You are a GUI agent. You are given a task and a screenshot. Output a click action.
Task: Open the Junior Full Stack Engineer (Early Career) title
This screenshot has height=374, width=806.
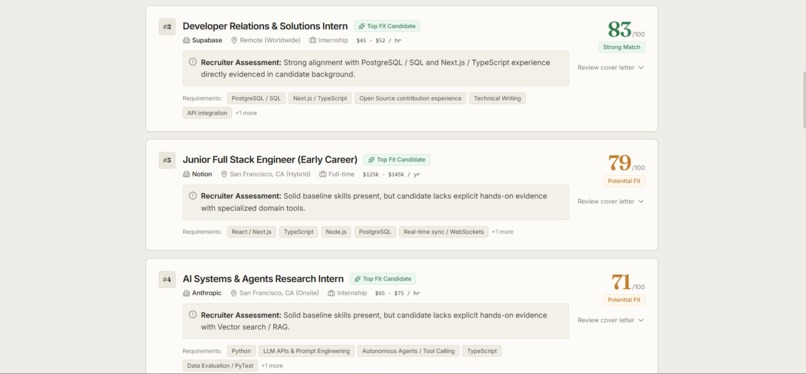(x=270, y=160)
